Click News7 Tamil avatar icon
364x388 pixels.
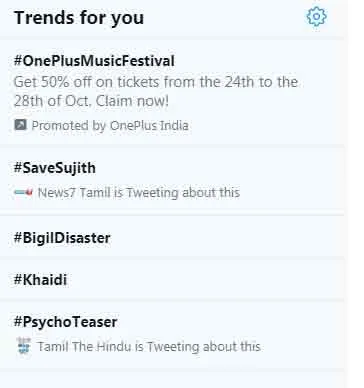click(x=23, y=192)
